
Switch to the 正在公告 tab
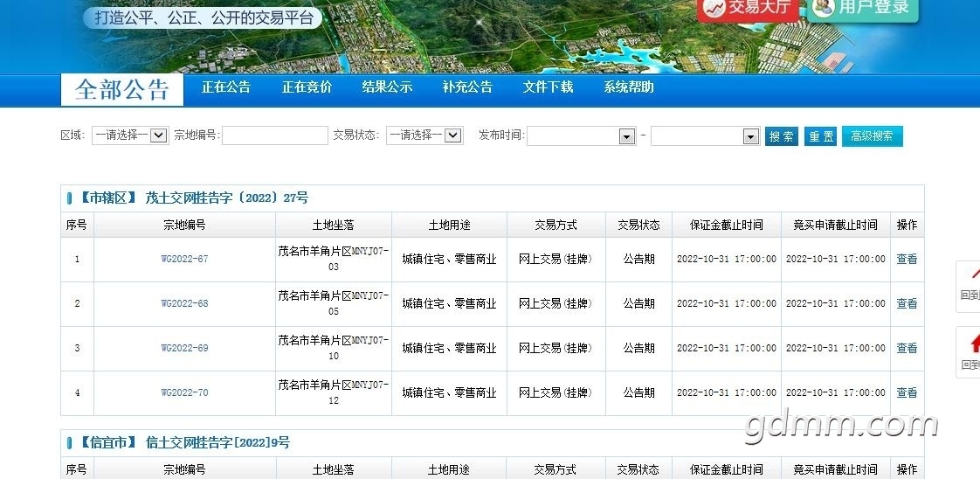225,87
